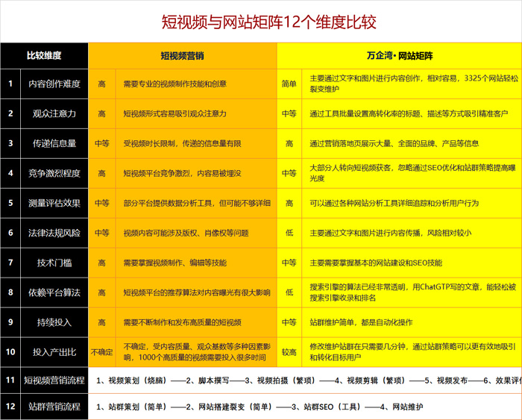
Task: Select the 依赖平台算法 dimension cell
Action: pyautogui.click(x=54, y=292)
